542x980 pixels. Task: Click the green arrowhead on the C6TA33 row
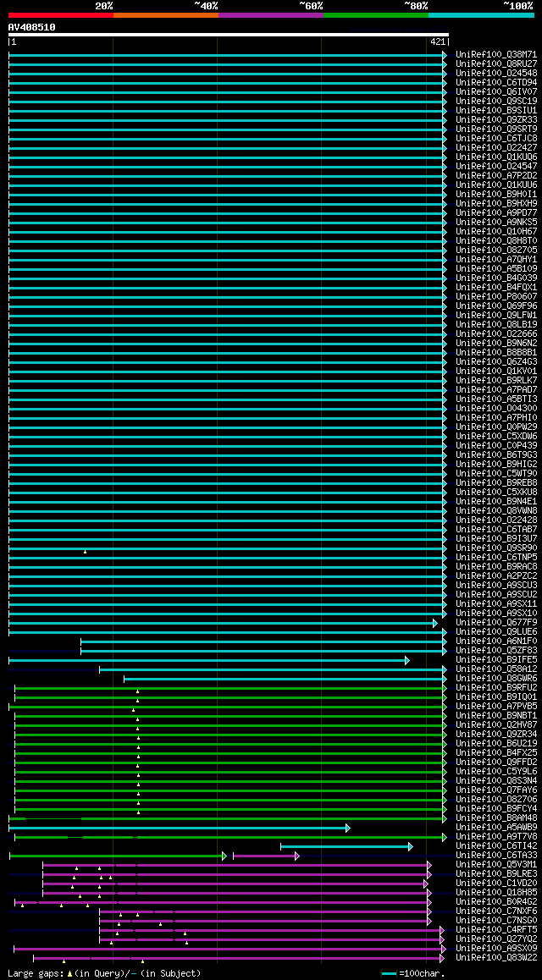224,856
